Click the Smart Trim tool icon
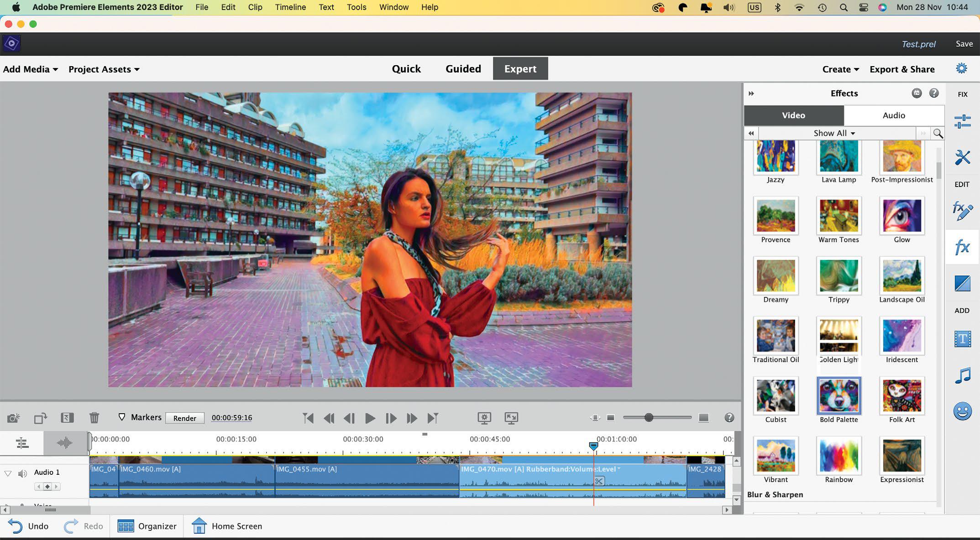The height and width of the screenshot is (540, 980). click(66, 417)
